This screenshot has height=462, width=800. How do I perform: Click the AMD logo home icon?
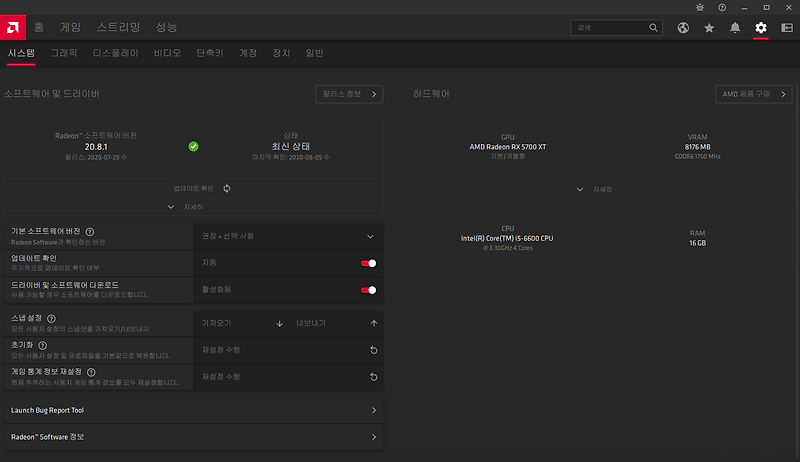click(x=13, y=28)
